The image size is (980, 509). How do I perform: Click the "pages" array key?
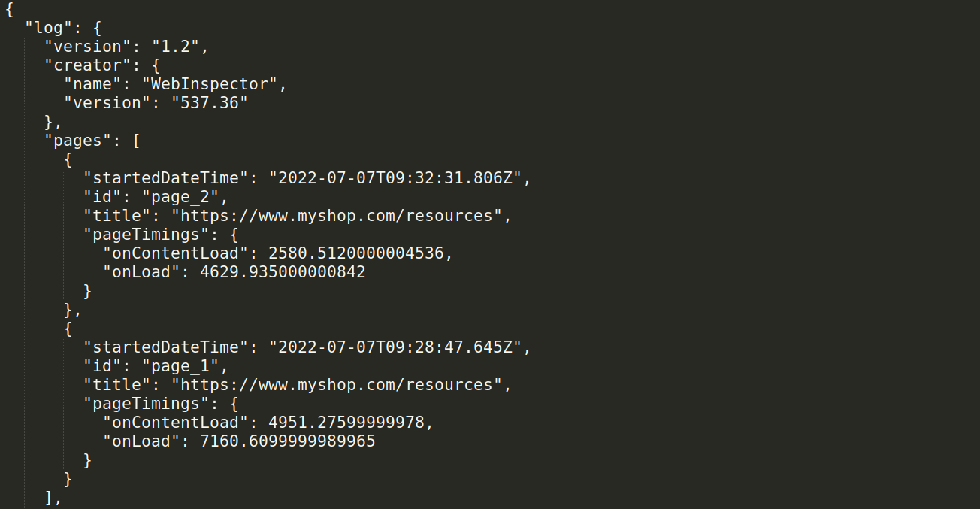pos(77,141)
